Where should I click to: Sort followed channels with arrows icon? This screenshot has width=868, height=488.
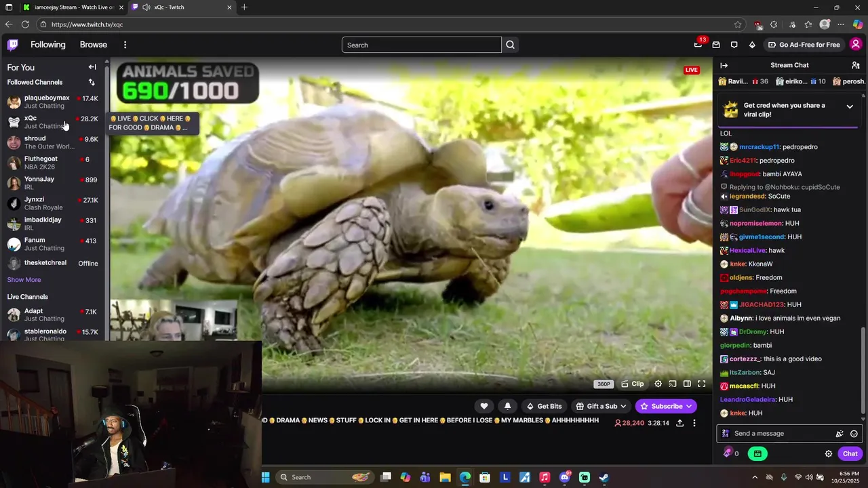pos(92,82)
